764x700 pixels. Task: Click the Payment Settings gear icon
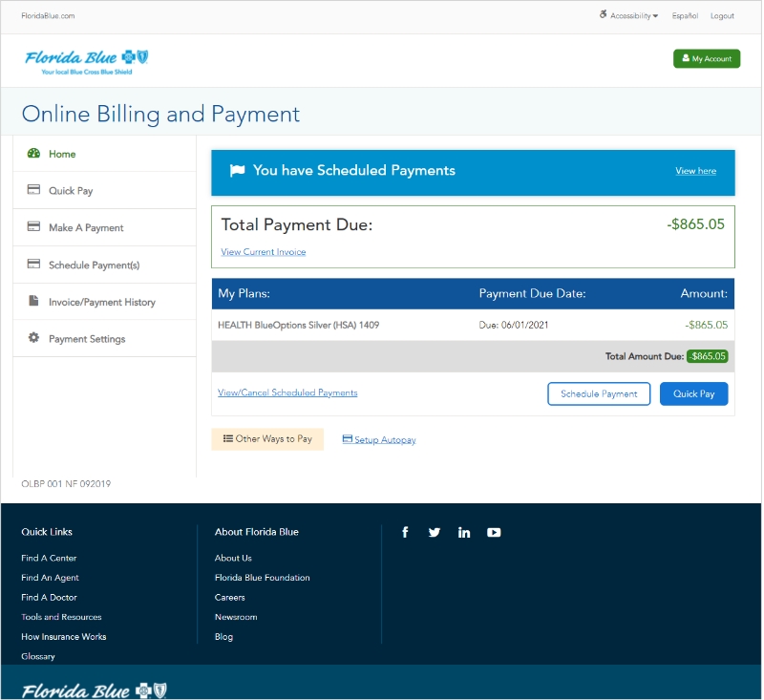coord(33,337)
